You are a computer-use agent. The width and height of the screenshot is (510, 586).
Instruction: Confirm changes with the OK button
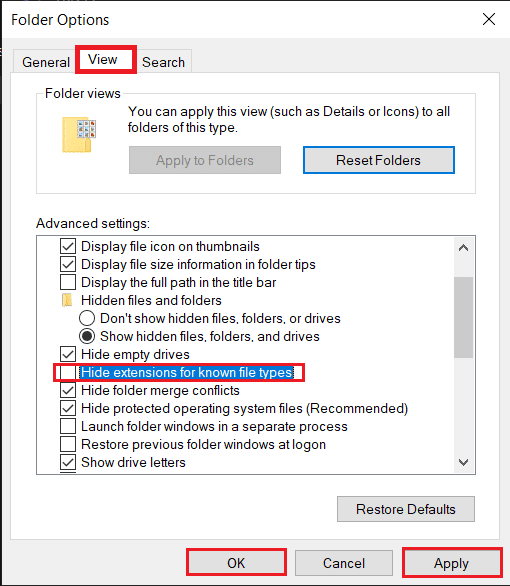click(x=236, y=563)
